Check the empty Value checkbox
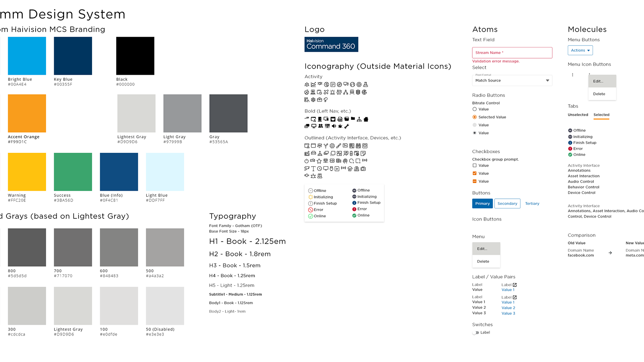Screen dimensions: 644x362 (x=475, y=165)
